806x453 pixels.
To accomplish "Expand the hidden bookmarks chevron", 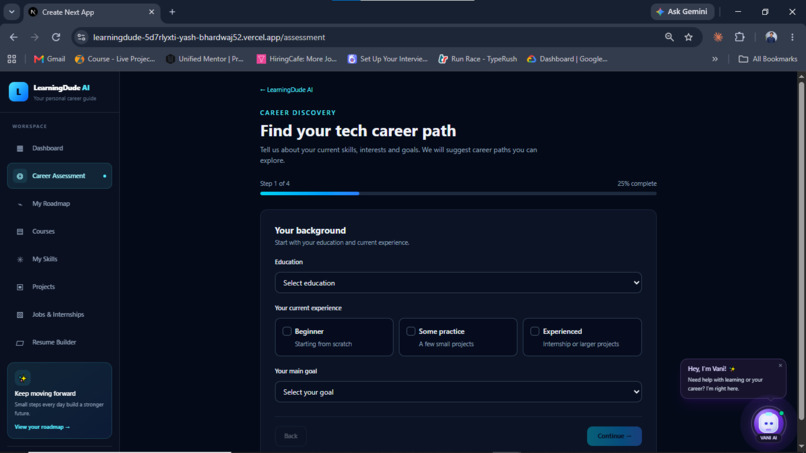I will point(715,59).
